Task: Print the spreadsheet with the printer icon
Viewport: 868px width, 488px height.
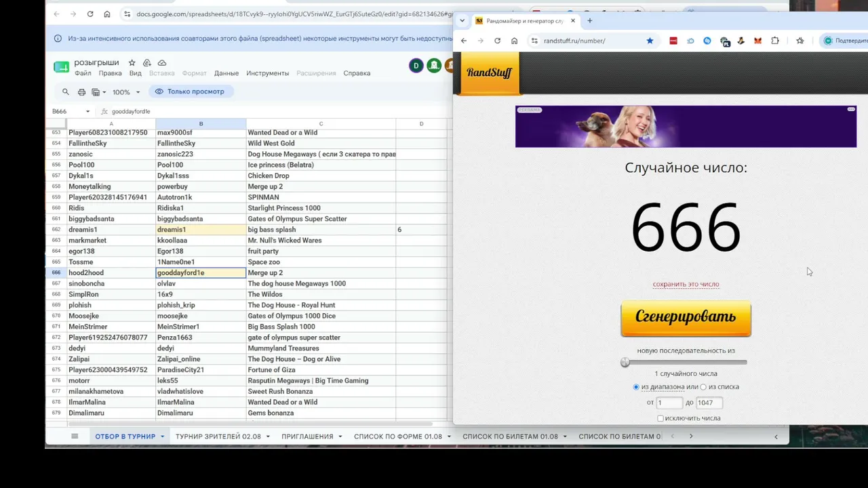Action: pyautogui.click(x=81, y=91)
